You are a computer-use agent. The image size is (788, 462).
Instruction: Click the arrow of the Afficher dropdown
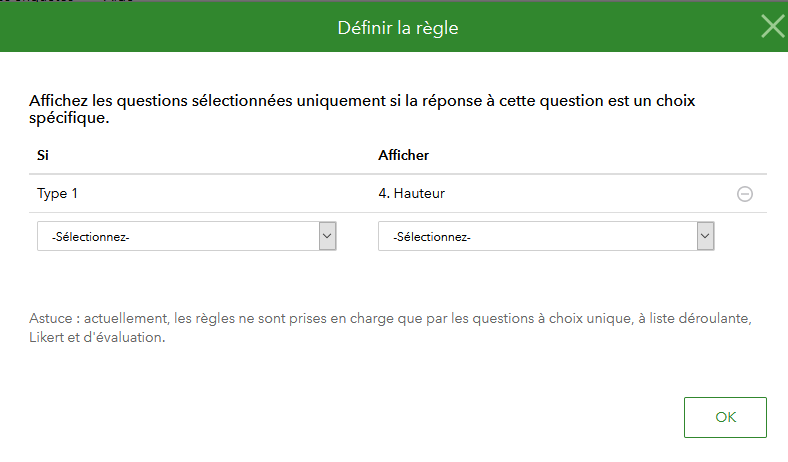[705, 236]
